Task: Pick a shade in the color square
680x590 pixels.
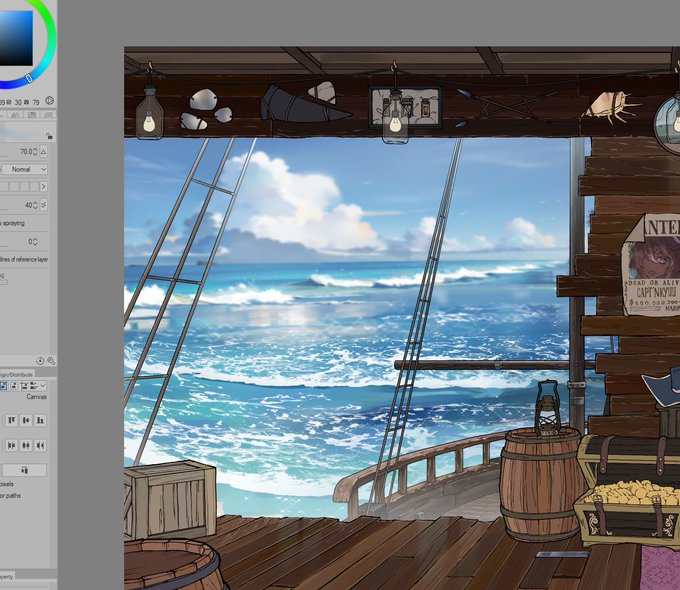Action: coord(16,38)
